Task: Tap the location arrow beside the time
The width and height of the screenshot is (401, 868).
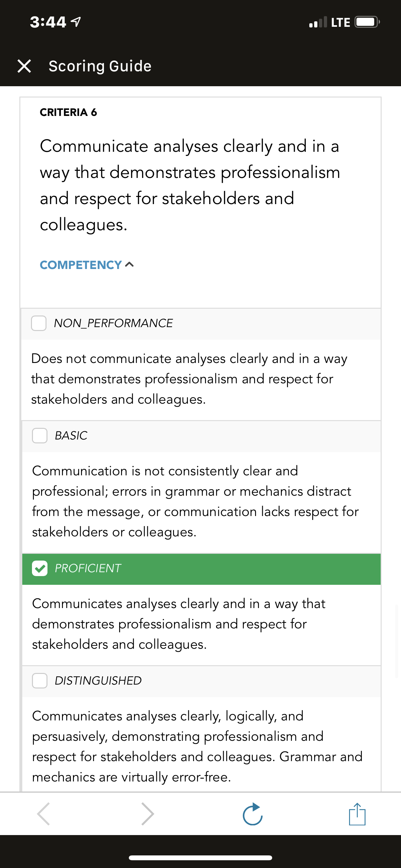Action: [76, 22]
